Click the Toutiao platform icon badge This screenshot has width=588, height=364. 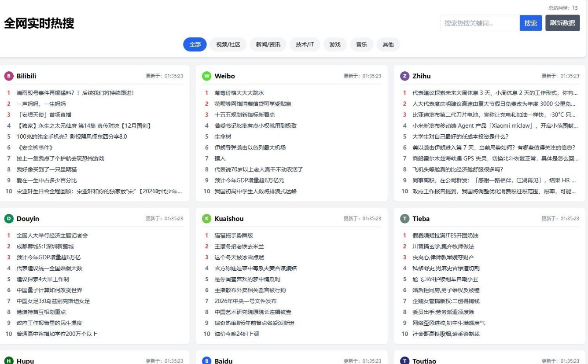click(404, 360)
